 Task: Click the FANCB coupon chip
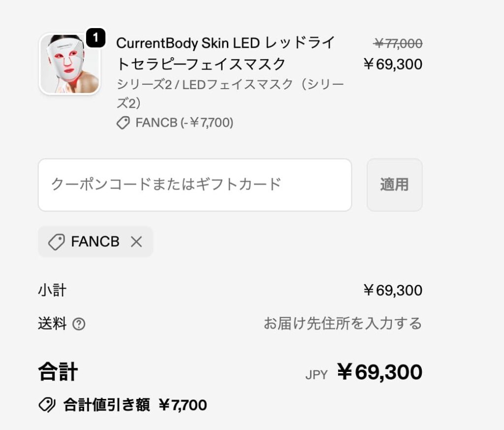click(x=95, y=241)
